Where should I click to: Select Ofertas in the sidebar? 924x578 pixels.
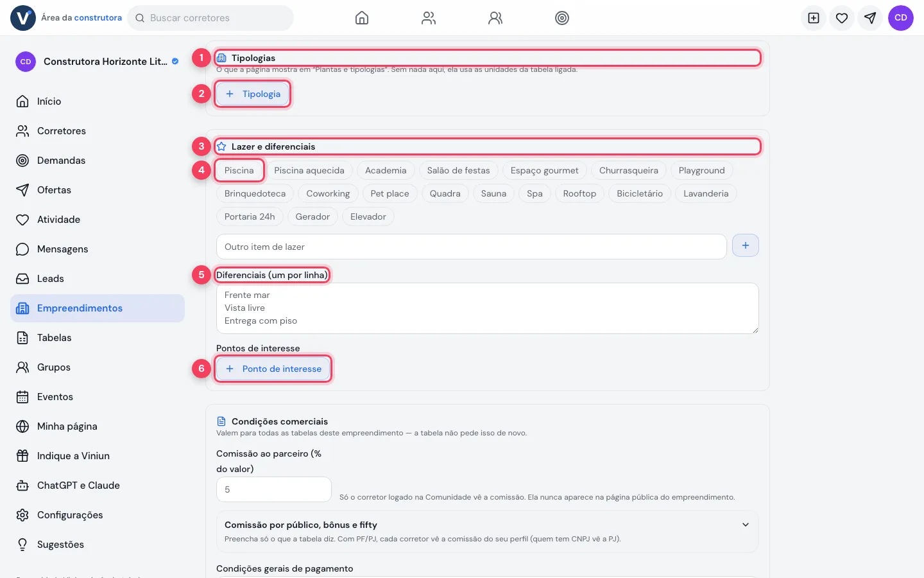coord(98,190)
